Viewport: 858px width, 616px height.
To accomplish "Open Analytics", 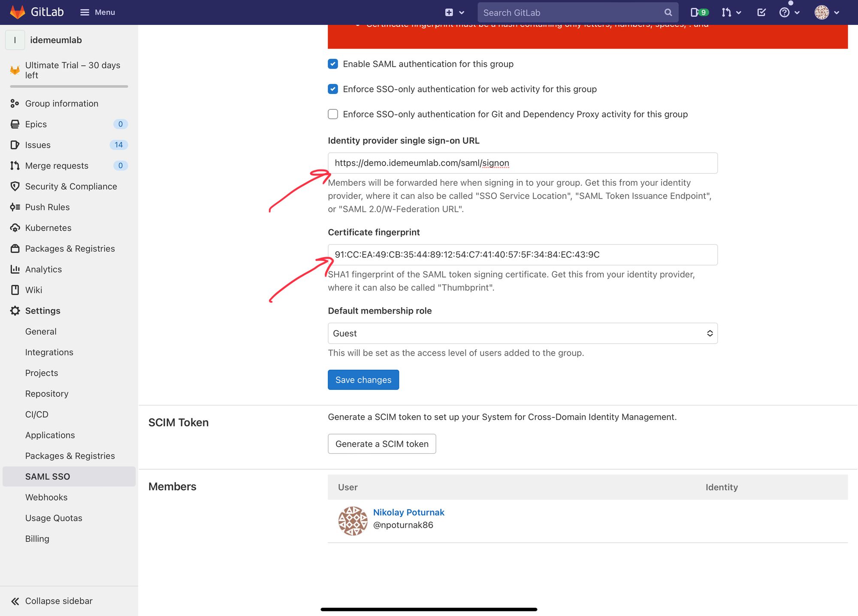I will click(x=43, y=269).
